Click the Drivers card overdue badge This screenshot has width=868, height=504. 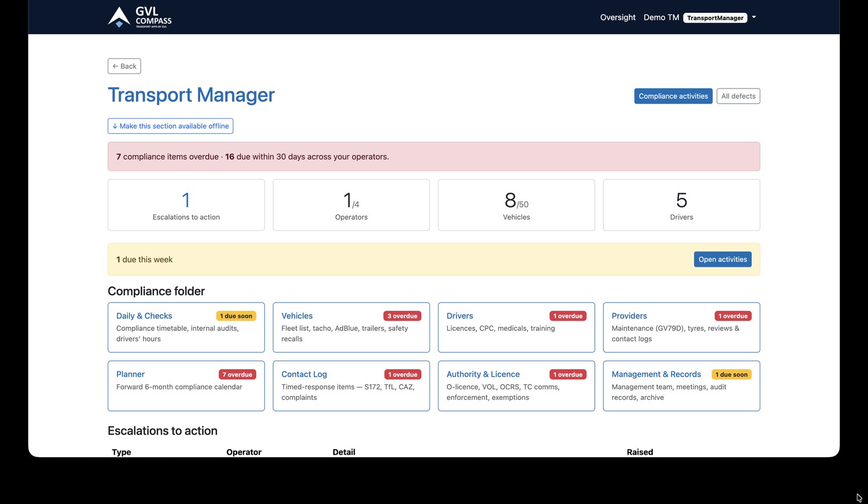point(568,316)
